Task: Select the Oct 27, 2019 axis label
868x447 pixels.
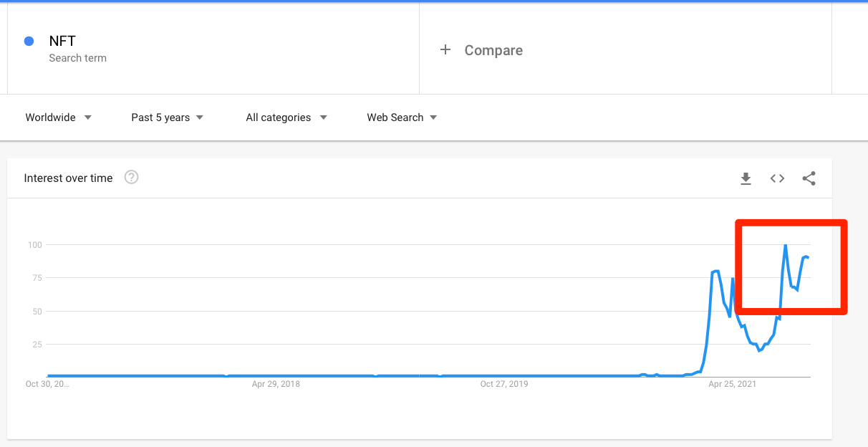Action: click(504, 384)
